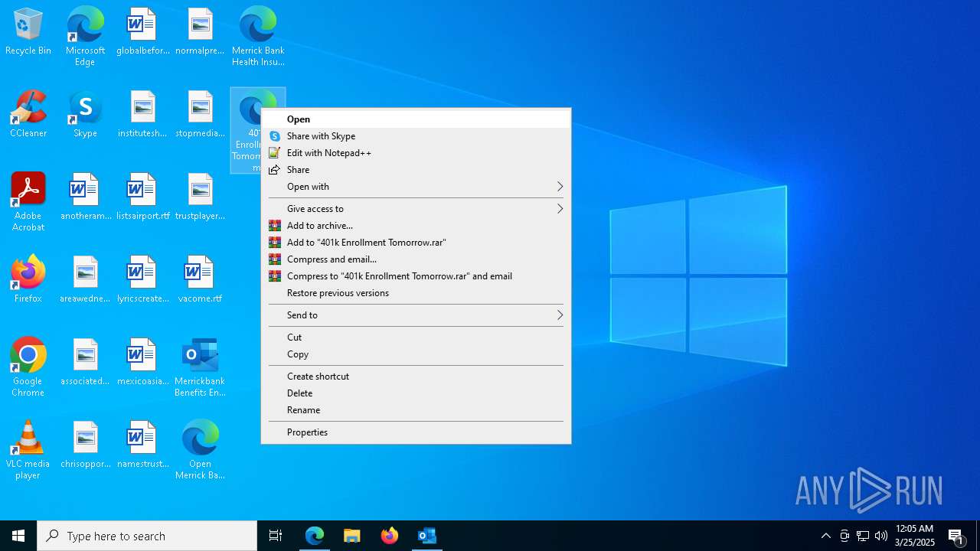This screenshot has width=980, height=551.
Task: Switch to Outlook in the taskbar
Action: (x=427, y=536)
